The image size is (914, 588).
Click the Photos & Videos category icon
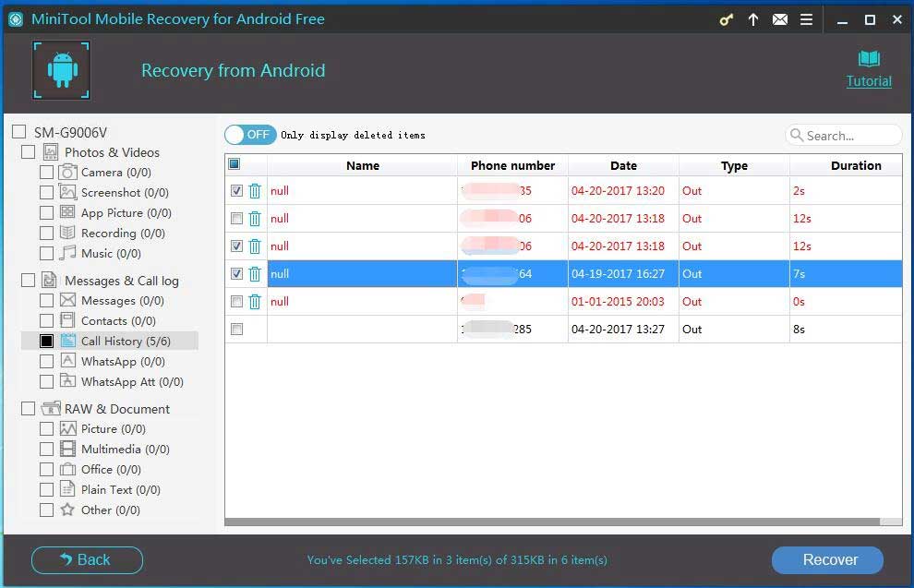coord(51,152)
